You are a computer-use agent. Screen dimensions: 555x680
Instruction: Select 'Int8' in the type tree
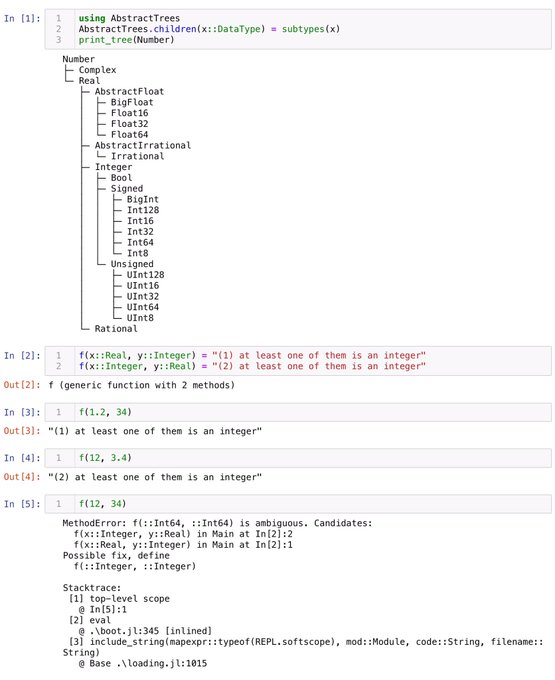[x=137, y=253]
